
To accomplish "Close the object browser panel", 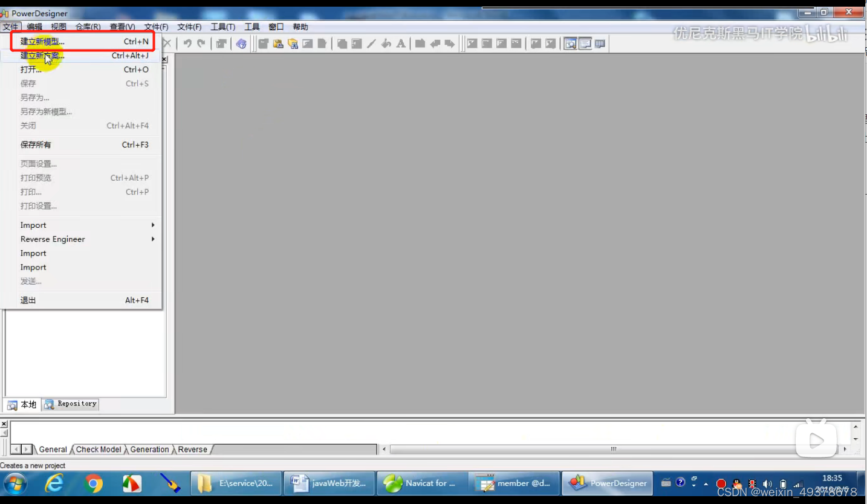I will tap(164, 59).
